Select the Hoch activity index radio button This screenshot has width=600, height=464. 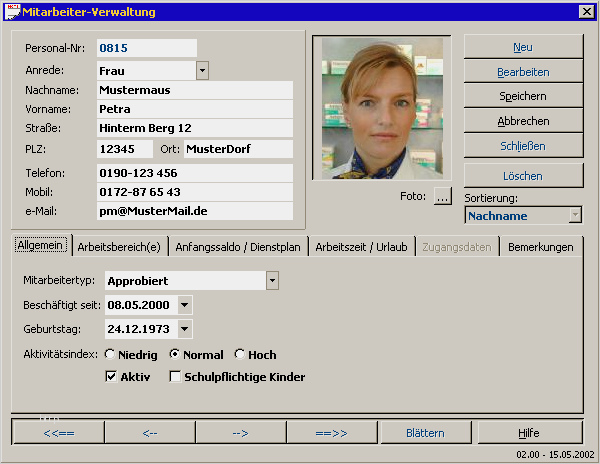(240, 354)
